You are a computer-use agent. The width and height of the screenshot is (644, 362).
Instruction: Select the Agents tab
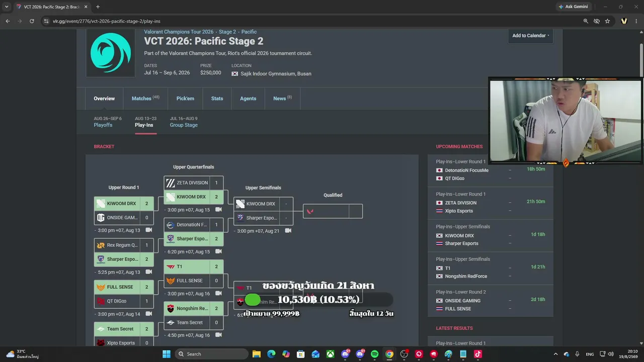(x=248, y=99)
